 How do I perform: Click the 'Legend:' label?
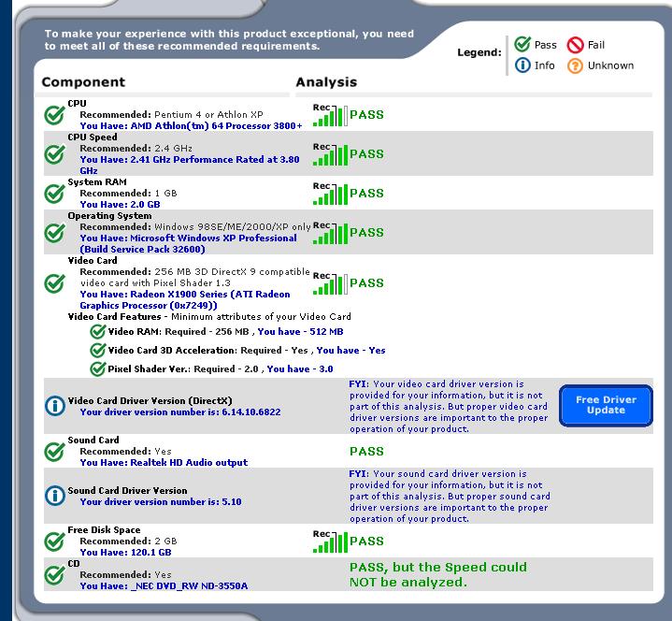[x=479, y=52]
